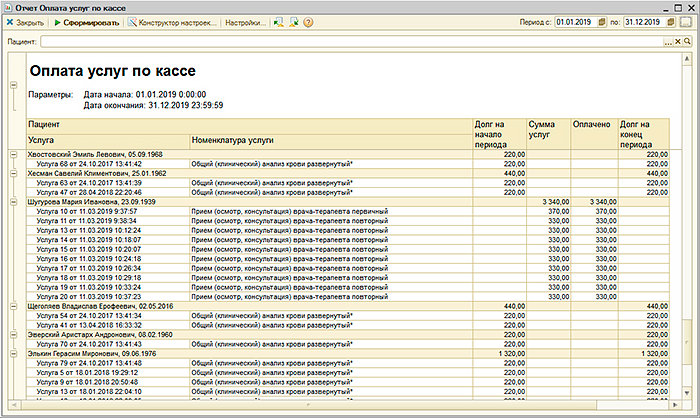Click into the Пациент input field
Image resolution: width=700 pixels, height=418 pixels.
(x=350, y=43)
